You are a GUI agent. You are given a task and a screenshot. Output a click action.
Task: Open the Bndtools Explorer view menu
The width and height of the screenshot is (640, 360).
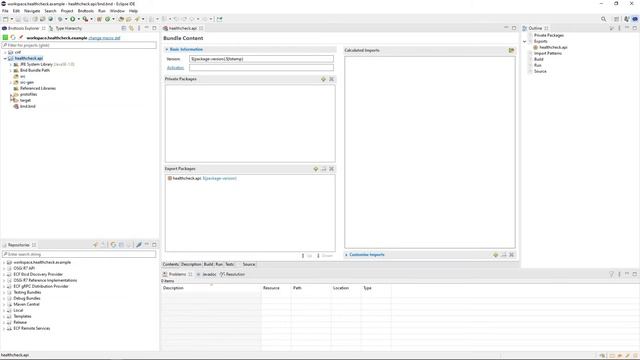click(139, 28)
